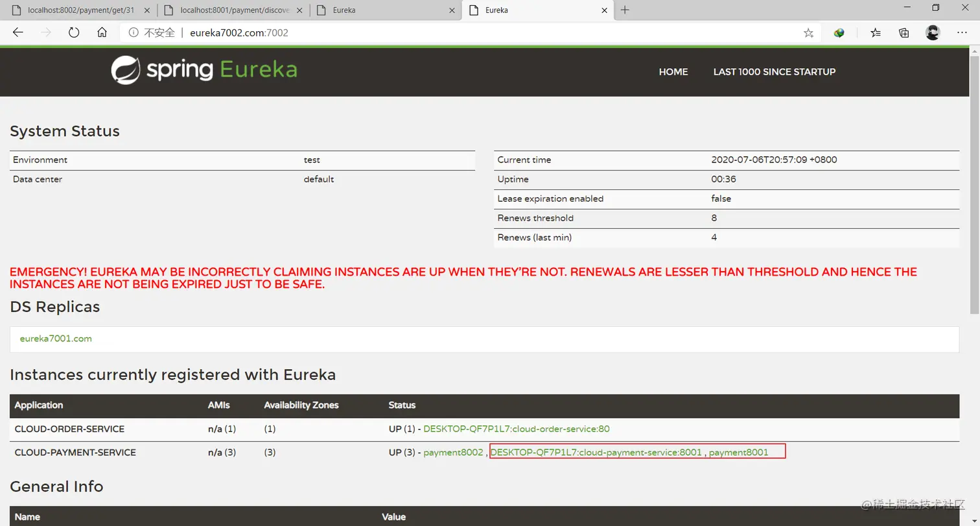980x526 pixels.
Task: Click the AMIs column header
Action: click(x=219, y=405)
